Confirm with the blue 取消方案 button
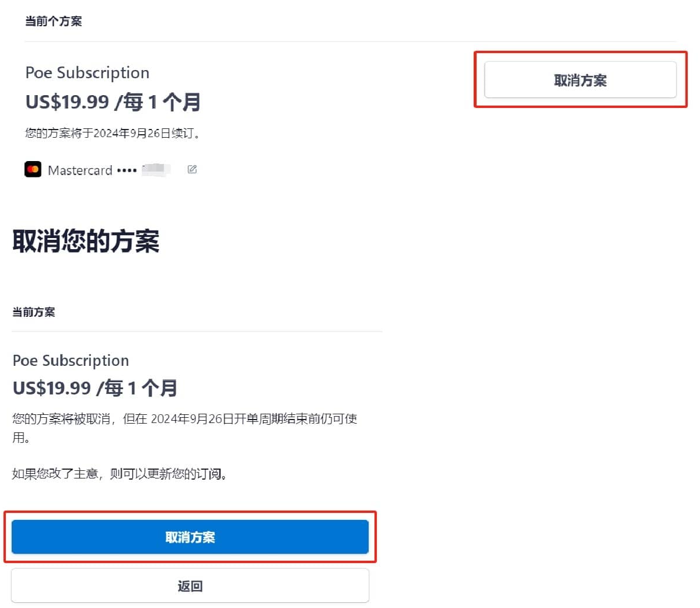This screenshot has height=608, width=700. pos(190,537)
